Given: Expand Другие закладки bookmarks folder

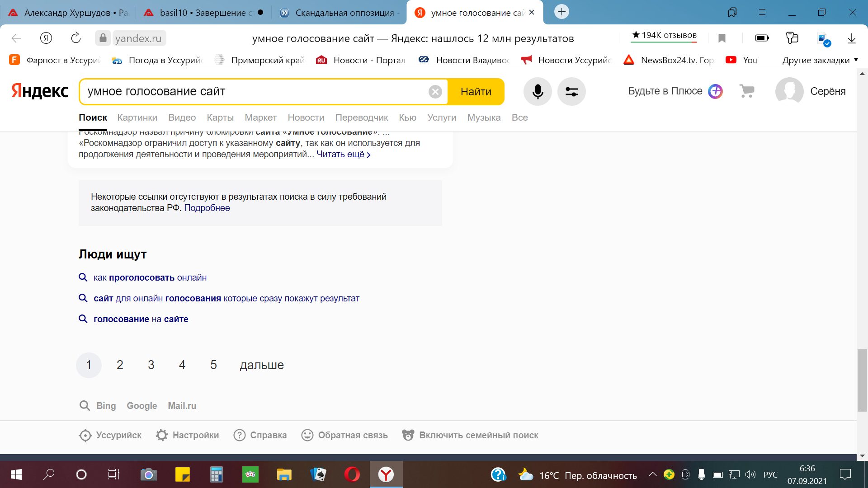Looking at the screenshot, I should pyautogui.click(x=820, y=60).
